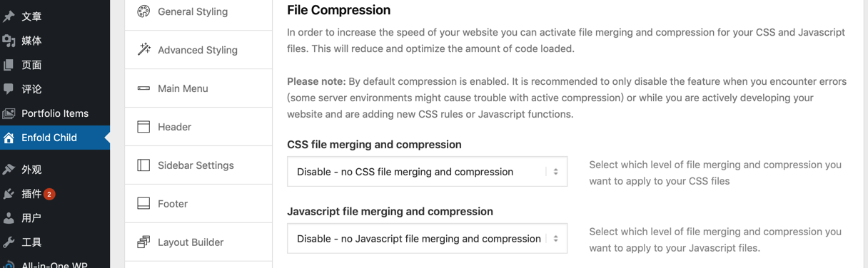Click the Layout Builder stacked windows icon
This screenshot has width=868, height=268.
coord(143,242)
